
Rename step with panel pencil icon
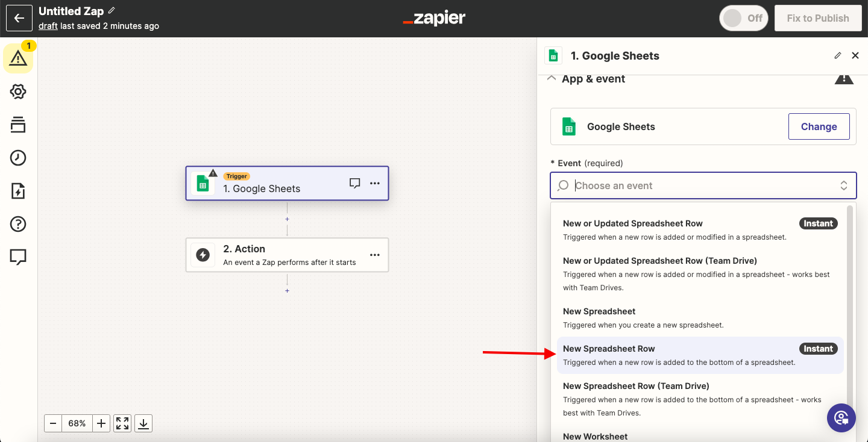(x=837, y=55)
